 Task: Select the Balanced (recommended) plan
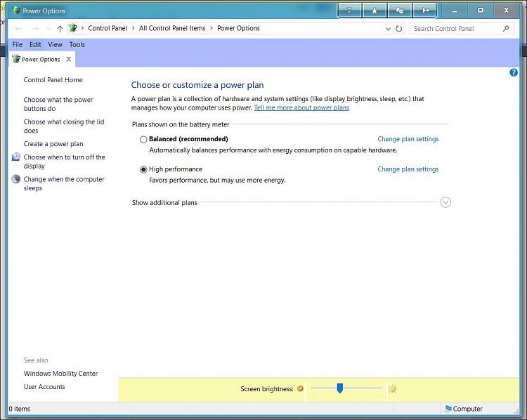[143, 139]
